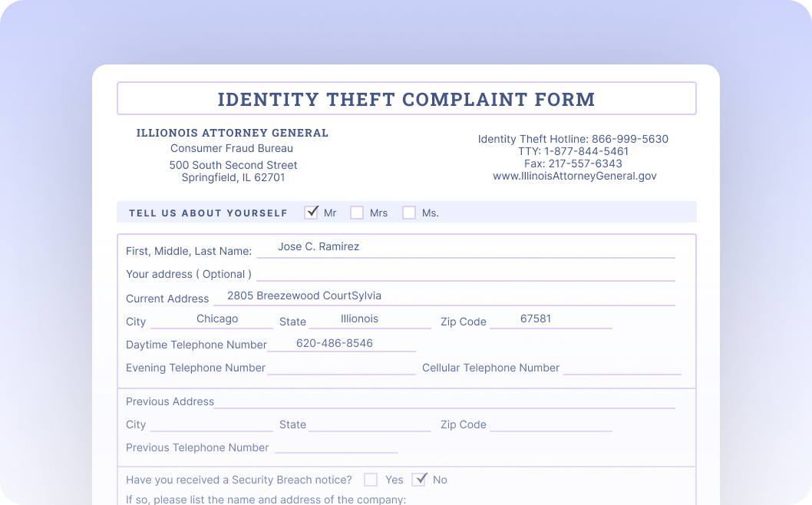Click the Cellular Telephone Number field
Viewport: 812px width, 505px height.
pyautogui.click(x=622, y=368)
